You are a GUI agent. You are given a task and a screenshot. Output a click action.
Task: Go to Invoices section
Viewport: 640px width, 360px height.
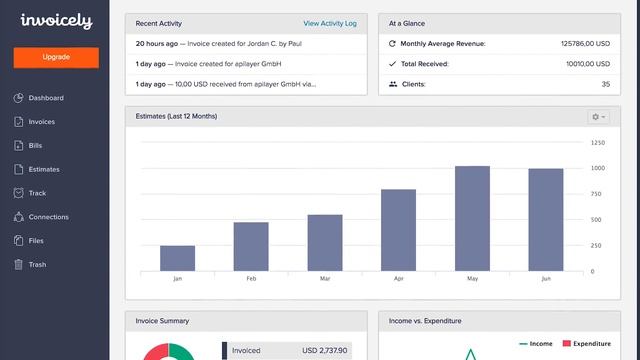41,122
